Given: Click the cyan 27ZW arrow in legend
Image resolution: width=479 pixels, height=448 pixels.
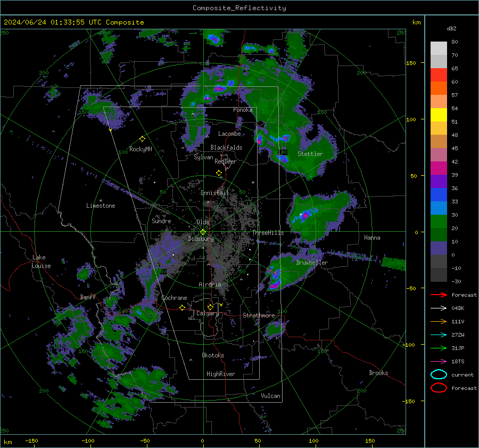Looking at the screenshot, I should (439, 335).
